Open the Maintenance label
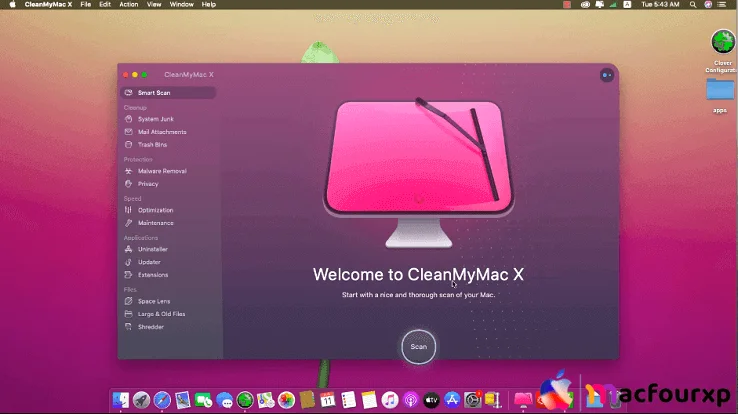The width and height of the screenshot is (738, 414). click(156, 223)
